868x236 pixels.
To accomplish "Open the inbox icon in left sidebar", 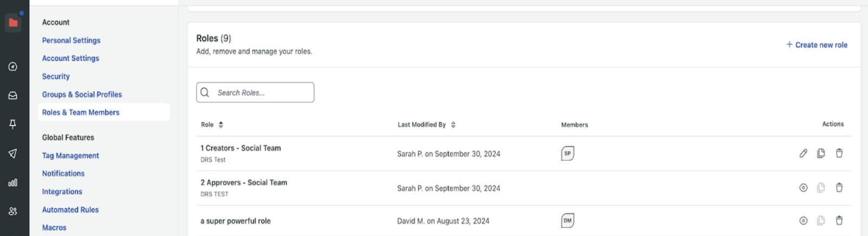I will (x=13, y=95).
